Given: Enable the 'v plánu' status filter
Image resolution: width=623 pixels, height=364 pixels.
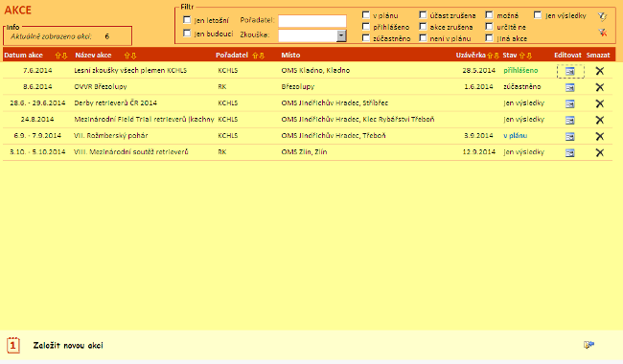Looking at the screenshot, I should pos(366,14).
